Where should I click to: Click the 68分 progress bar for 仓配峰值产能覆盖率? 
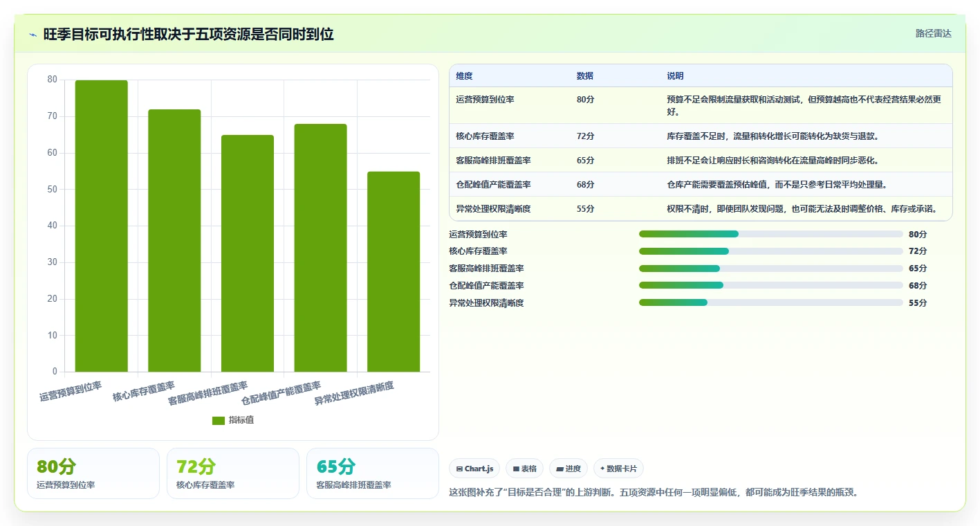(771, 285)
